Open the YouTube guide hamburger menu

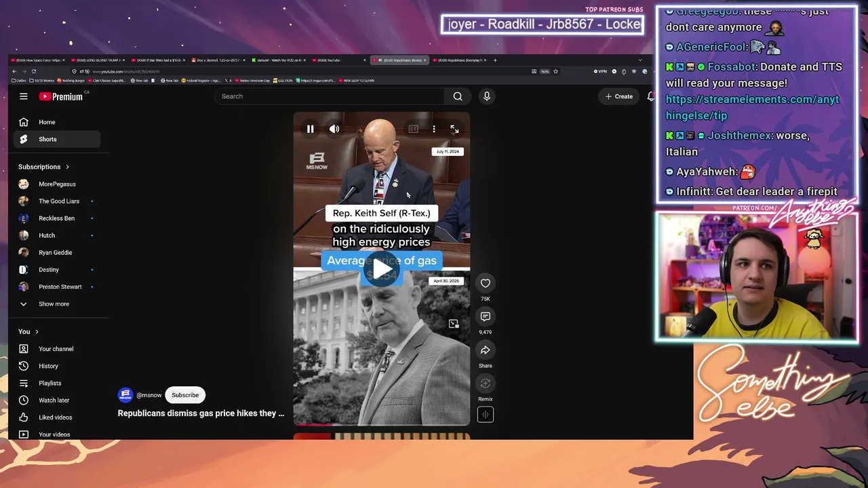point(24,96)
